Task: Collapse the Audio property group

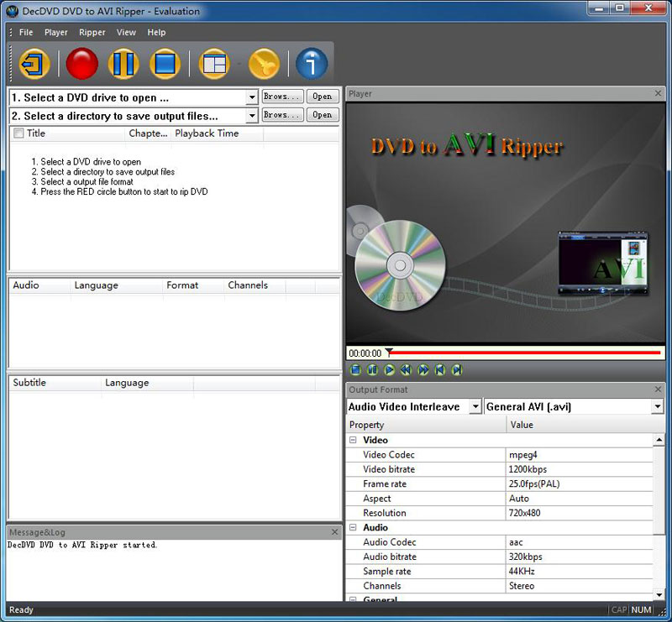Action: click(x=353, y=527)
